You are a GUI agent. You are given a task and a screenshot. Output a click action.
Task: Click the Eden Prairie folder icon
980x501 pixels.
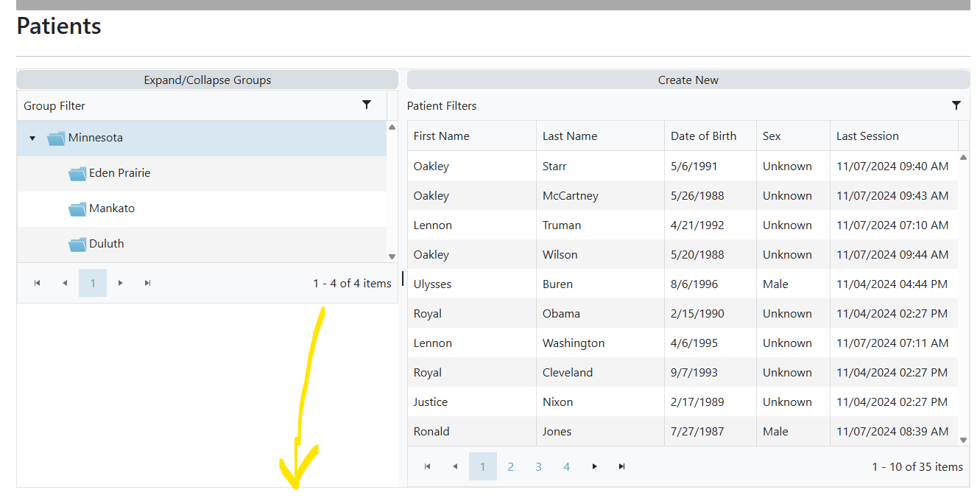[77, 174]
